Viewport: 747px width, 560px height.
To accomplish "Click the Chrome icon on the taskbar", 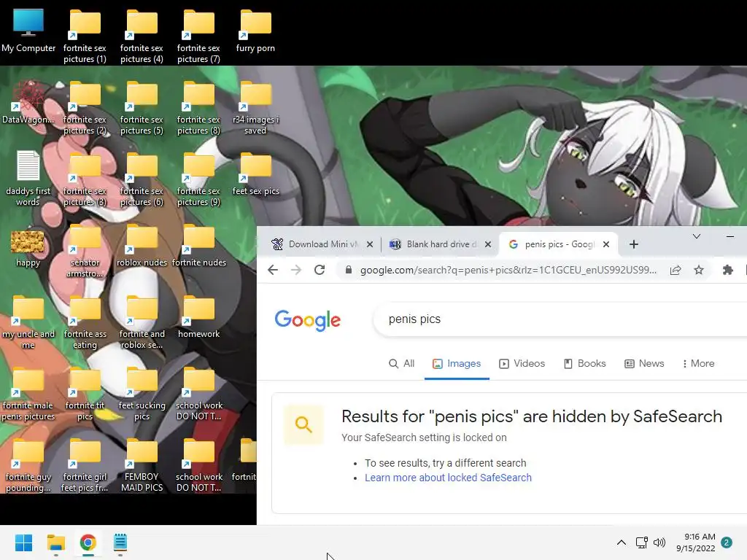I will coord(88,542).
